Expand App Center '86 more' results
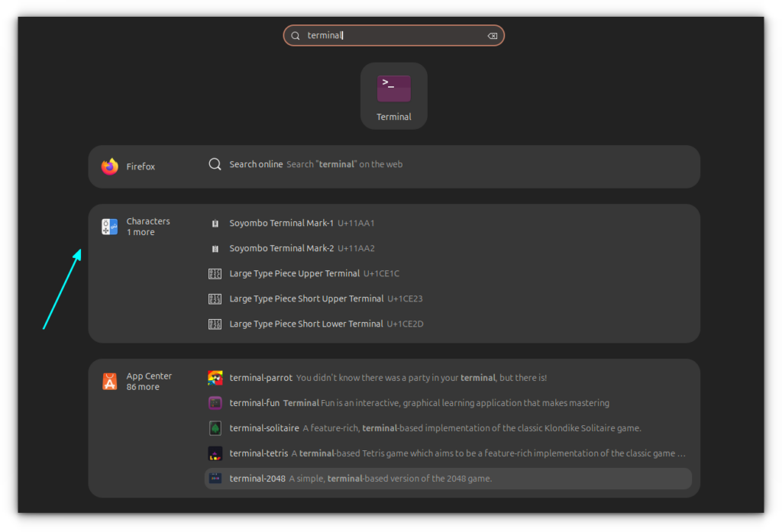Image resolution: width=782 pixels, height=532 pixels. (143, 387)
